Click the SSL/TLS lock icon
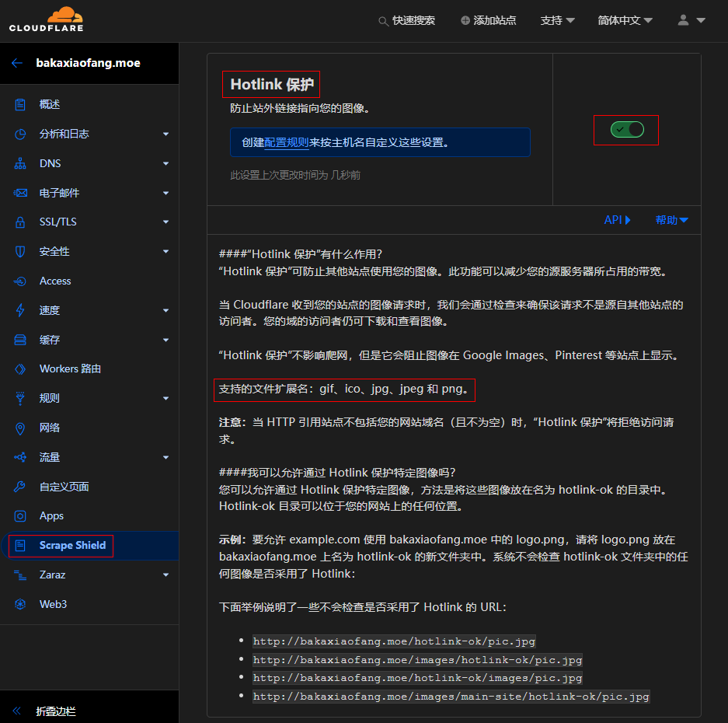Viewport: 728px width, 723px height. pyautogui.click(x=21, y=222)
